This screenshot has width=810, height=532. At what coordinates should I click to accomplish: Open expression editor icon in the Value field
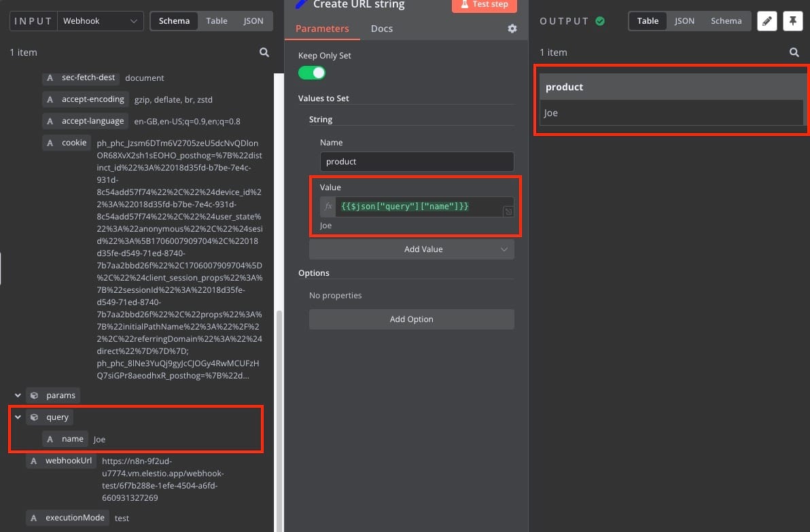click(x=505, y=212)
